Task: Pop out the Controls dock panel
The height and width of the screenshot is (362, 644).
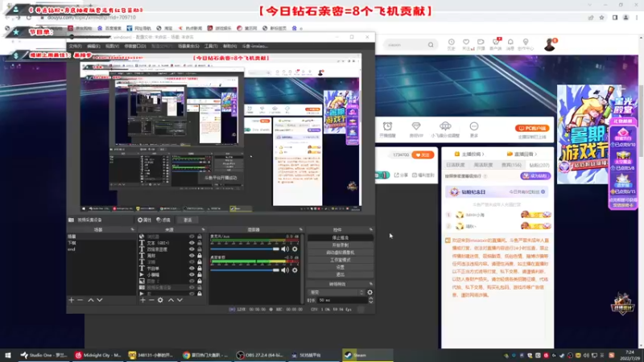Action: point(371,230)
